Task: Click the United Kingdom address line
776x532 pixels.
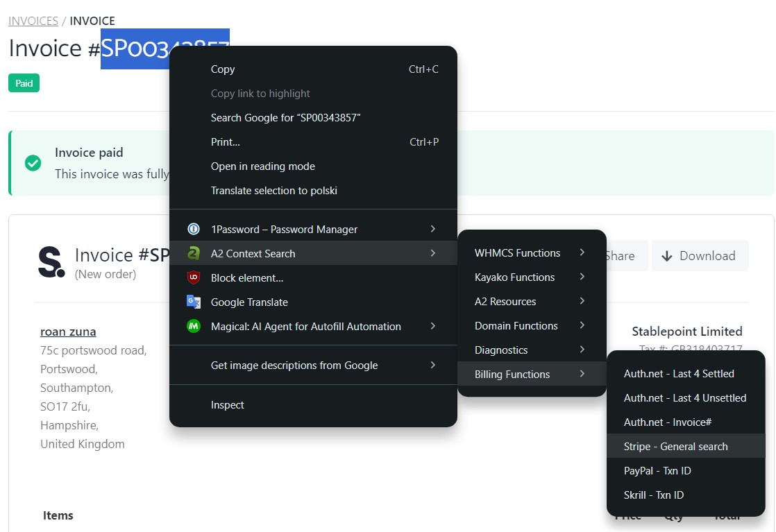Action: tap(82, 444)
